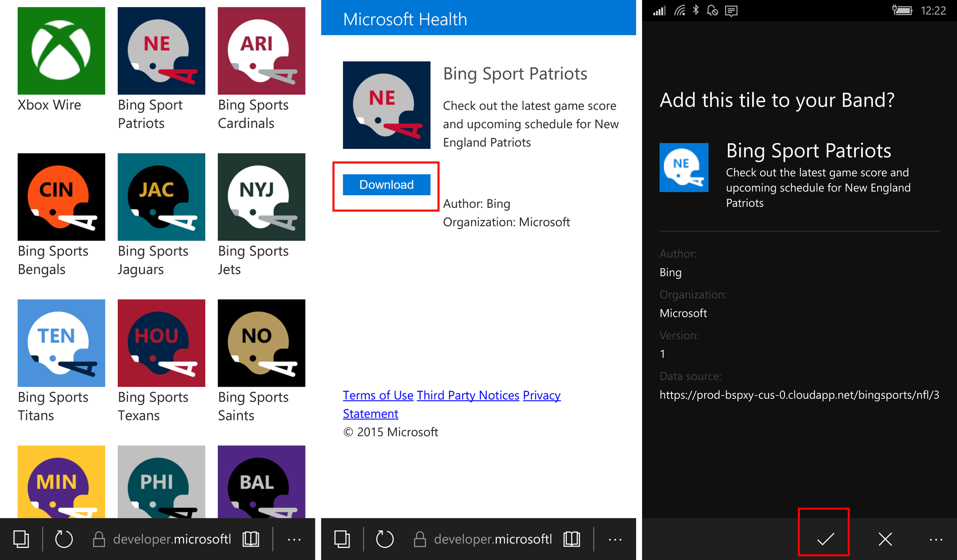Image resolution: width=957 pixels, height=560 pixels.
Task: Click the NE helmet image on download page
Action: coord(386,105)
